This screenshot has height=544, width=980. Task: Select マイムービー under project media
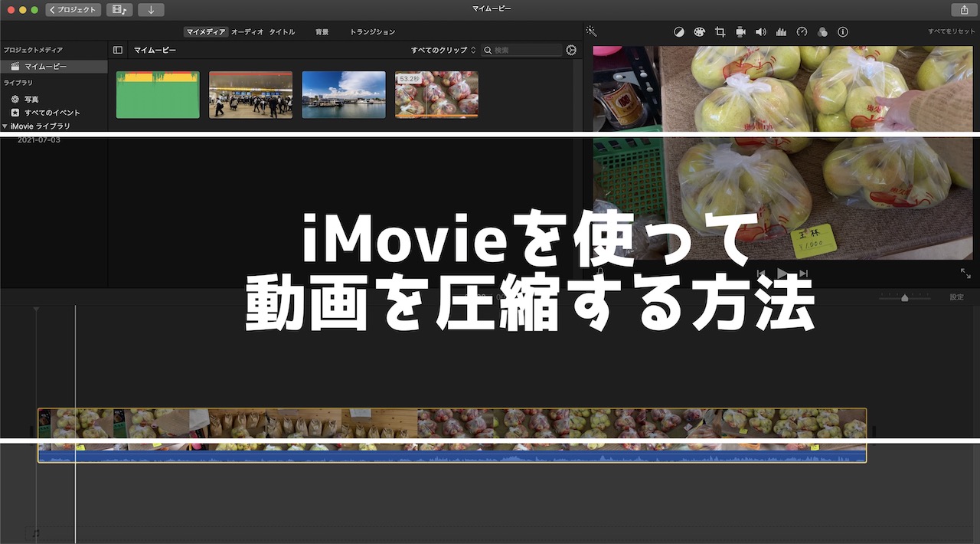(54, 67)
